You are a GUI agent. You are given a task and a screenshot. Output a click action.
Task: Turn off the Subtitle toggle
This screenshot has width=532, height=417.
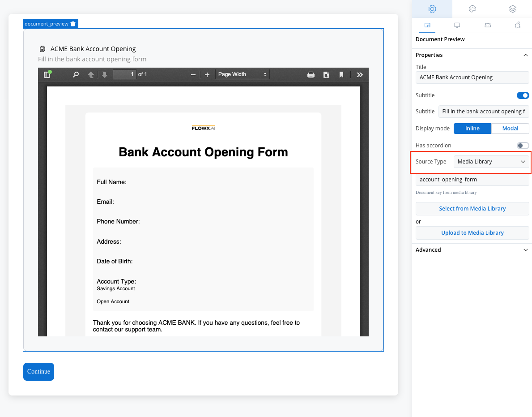point(523,95)
